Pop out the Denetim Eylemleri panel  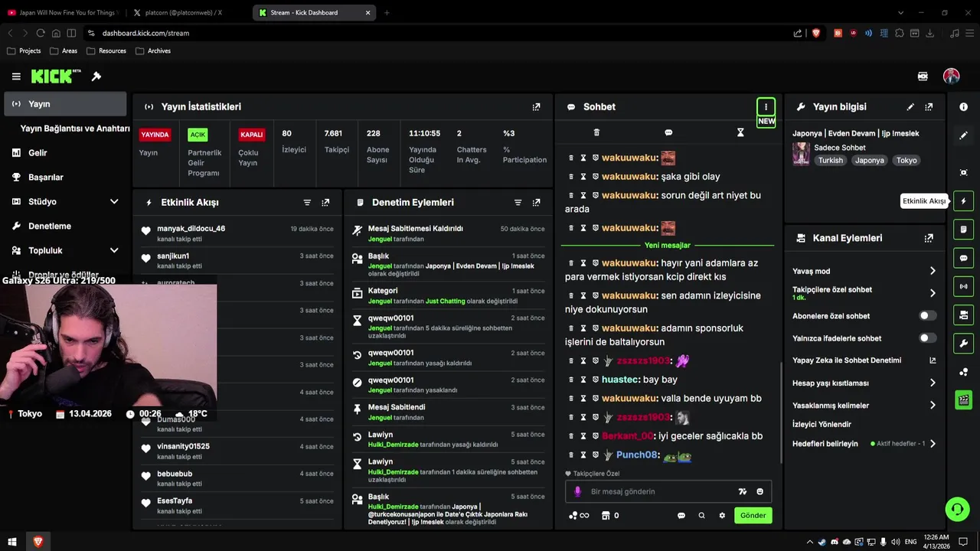tap(536, 203)
